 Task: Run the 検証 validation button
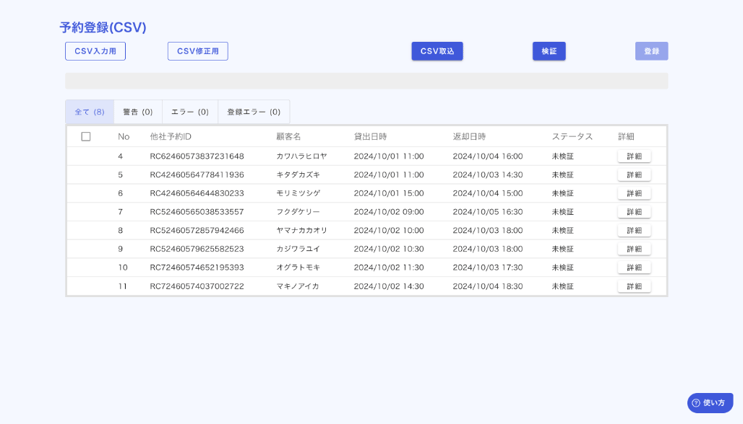(549, 51)
